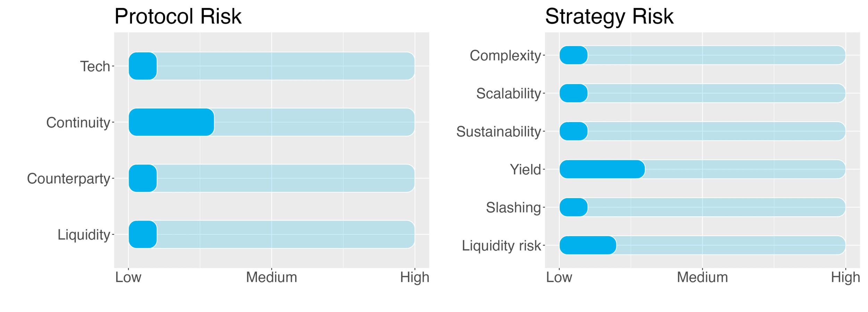Click the Complexity risk bar fill

click(574, 55)
